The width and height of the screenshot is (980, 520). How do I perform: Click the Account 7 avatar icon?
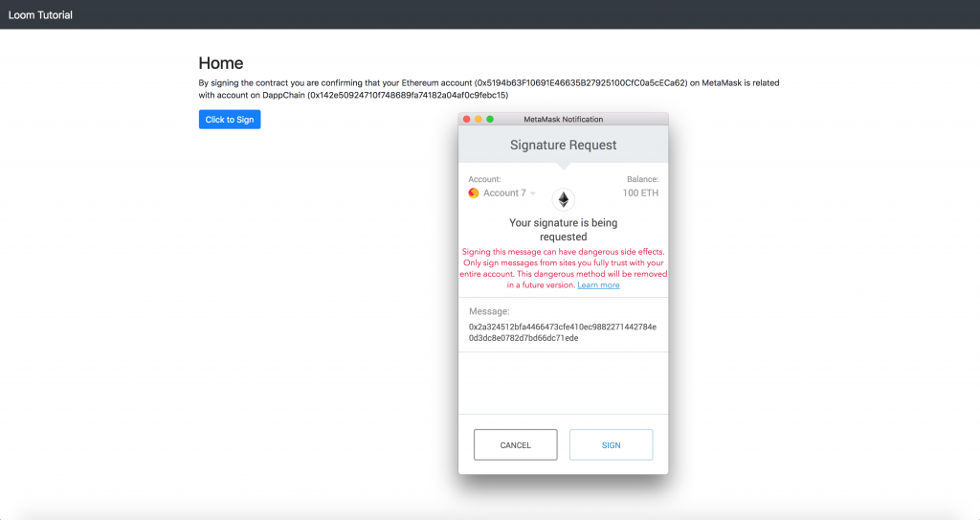(474, 192)
